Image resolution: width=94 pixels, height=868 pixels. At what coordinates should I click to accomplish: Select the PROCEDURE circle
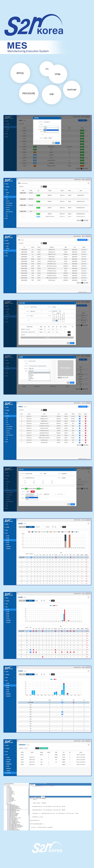29,93
